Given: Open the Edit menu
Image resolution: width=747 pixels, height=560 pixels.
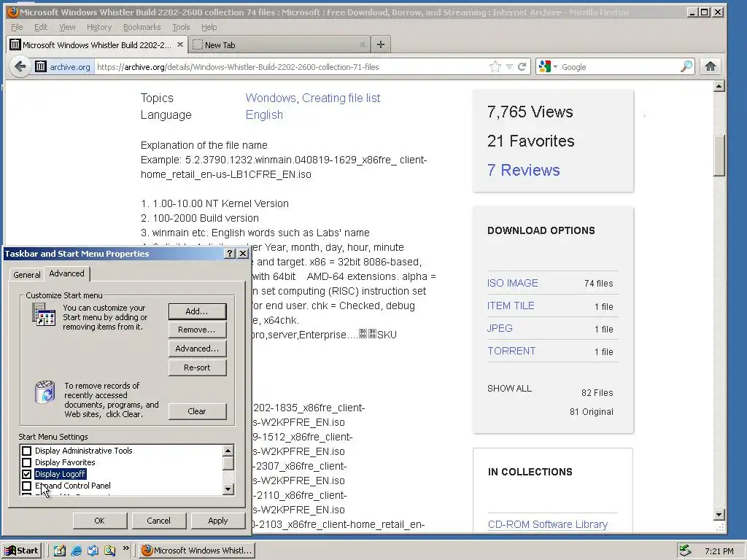Looking at the screenshot, I should coord(41,27).
